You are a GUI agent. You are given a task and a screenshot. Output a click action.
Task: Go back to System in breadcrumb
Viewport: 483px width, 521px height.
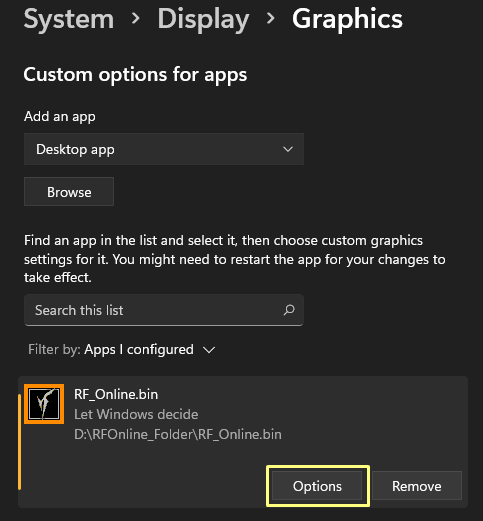point(69,19)
